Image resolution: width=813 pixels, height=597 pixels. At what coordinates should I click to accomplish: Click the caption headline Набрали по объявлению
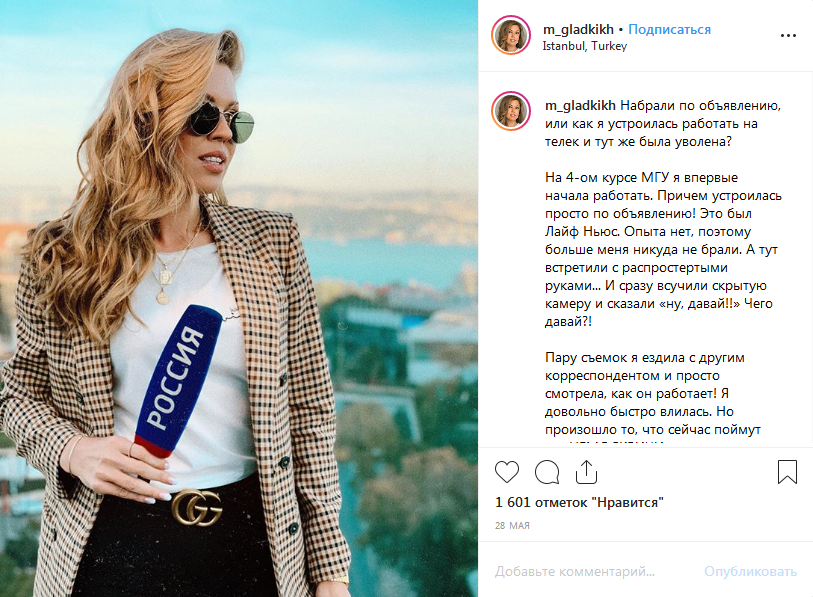pyautogui.click(x=700, y=106)
